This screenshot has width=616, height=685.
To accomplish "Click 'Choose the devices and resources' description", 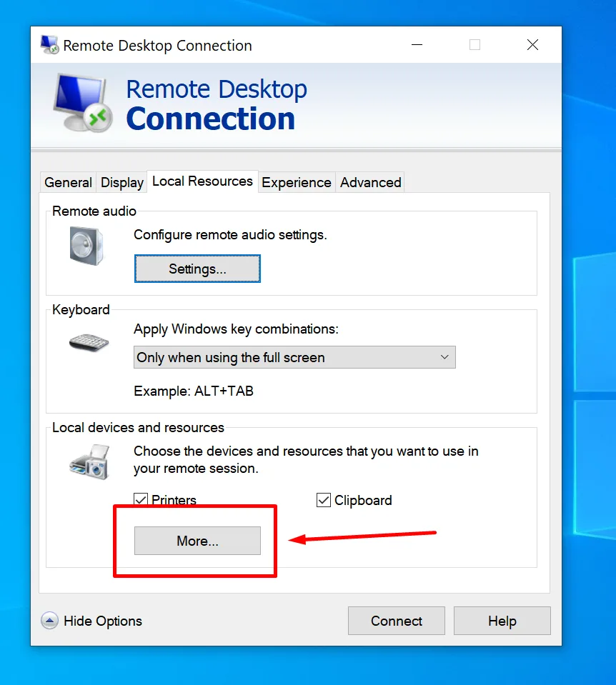I will (x=306, y=459).
